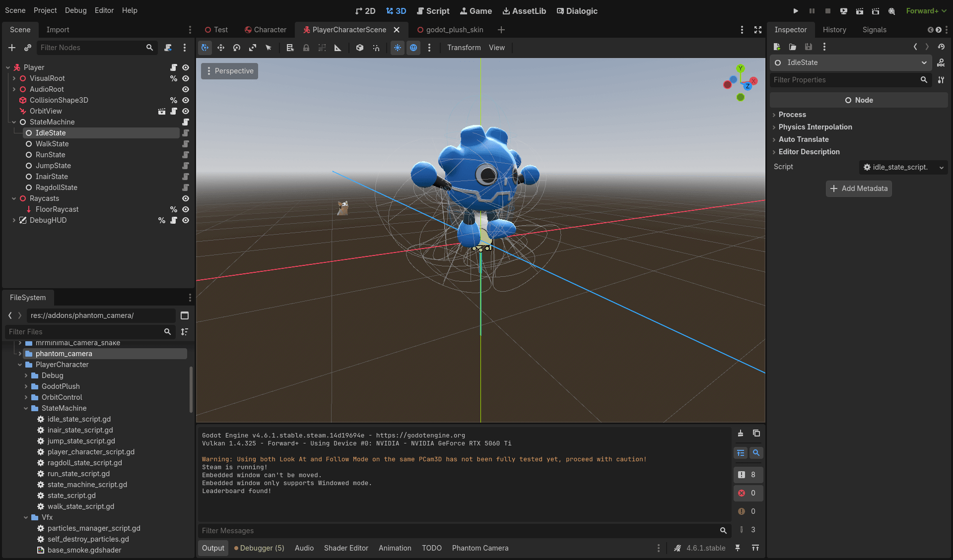Add a new scene tab with plus
The width and height of the screenshot is (953, 560).
[501, 30]
